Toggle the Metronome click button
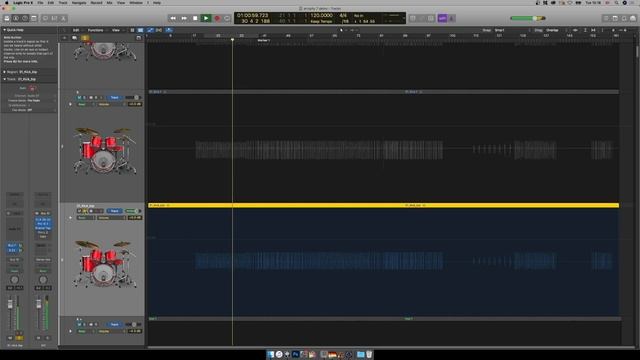The width and height of the screenshot is (640, 360). pyautogui.click(x=452, y=18)
